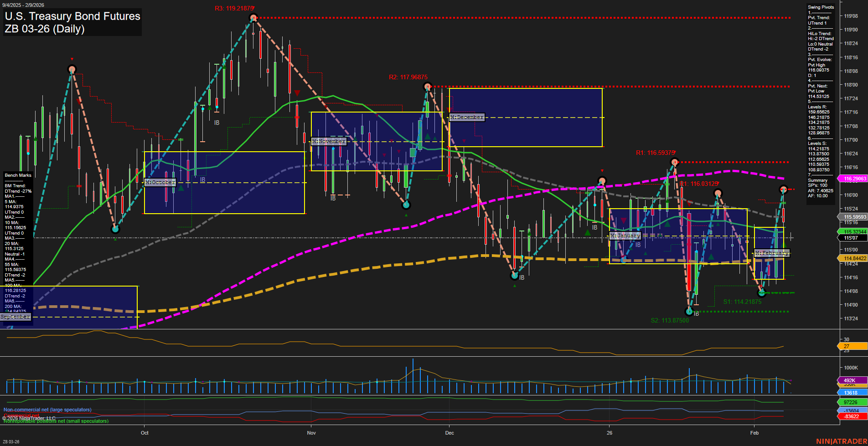The image size is (868, 446).
Task: Select the Non-commercial net large speculators legend
Action: 47,410
